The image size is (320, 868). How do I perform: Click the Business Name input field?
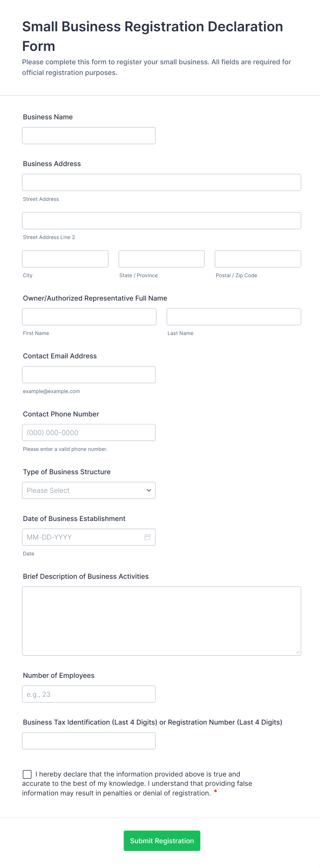click(x=88, y=136)
